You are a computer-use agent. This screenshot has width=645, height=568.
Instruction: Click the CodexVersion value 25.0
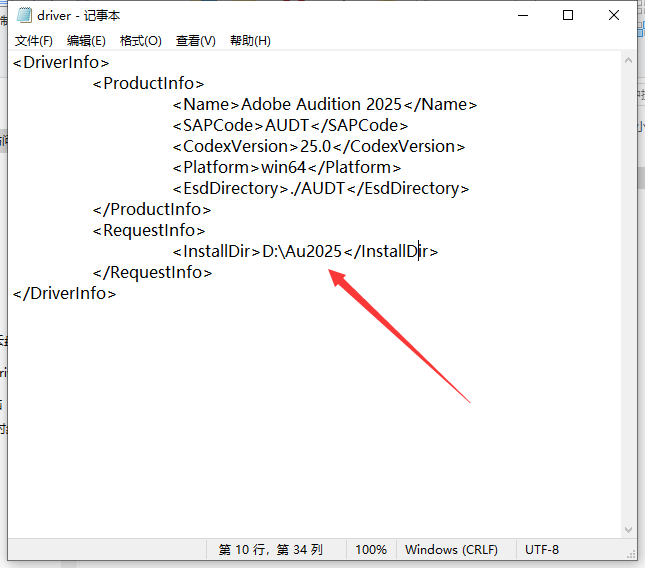tap(316, 146)
